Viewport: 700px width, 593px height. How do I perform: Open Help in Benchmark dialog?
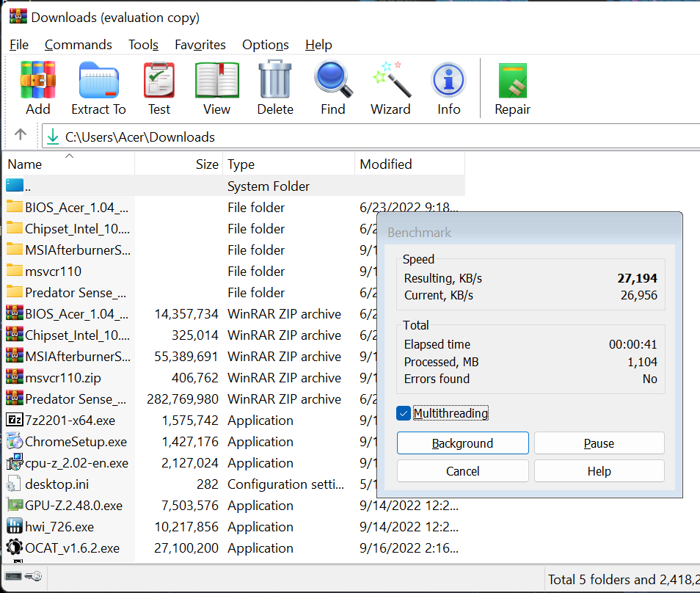pos(599,471)
